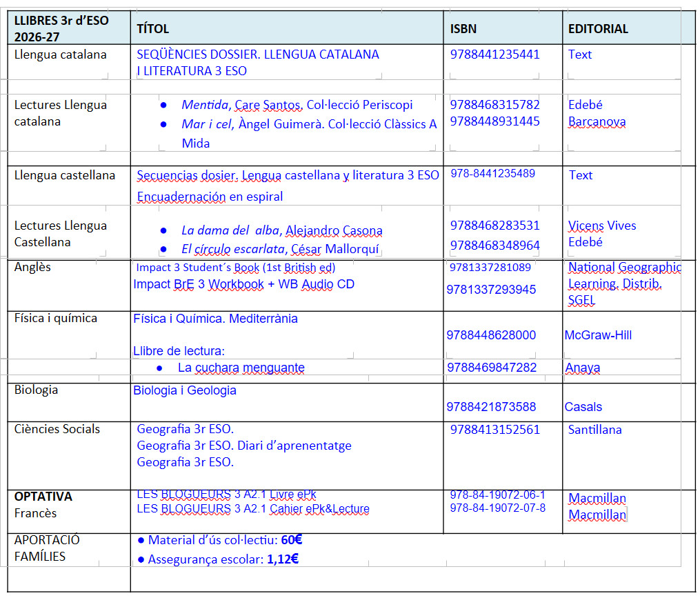This screenshot has height=598, width=700.
Task: Select ISBN 9788448628000
Action: (x=491, y=335)
